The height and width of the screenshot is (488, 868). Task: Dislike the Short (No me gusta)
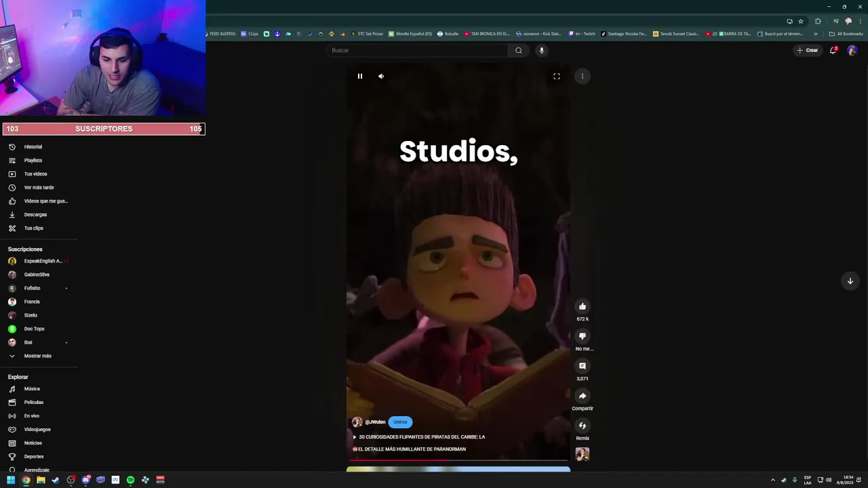pyautogui.click(x=583, y=336)
